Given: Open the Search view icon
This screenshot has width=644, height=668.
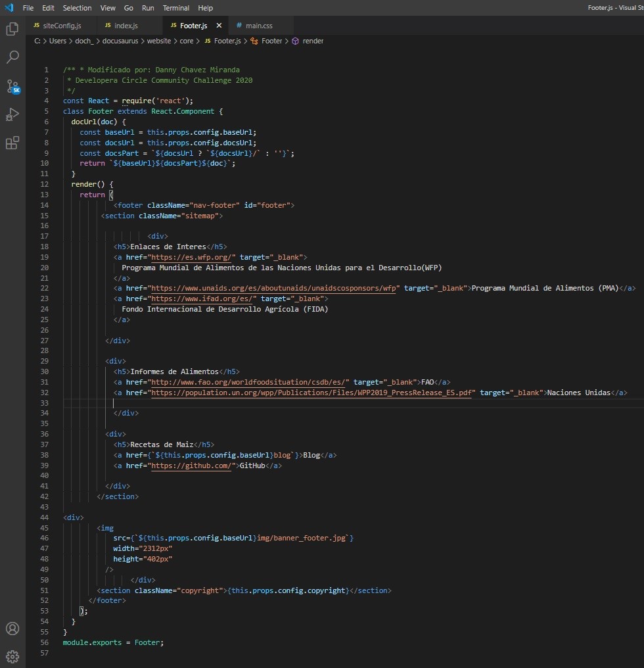Looking at the screenshot, I should pyautogui.click(x=12, y=57).
